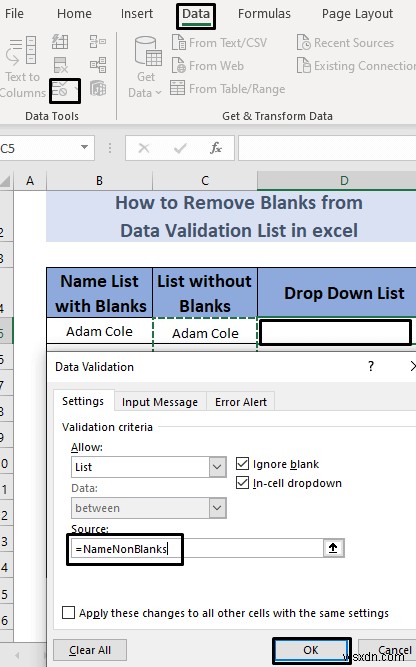The image size is (416, 667).
Task: Click inside the formula bar
Action: [327, 148]
